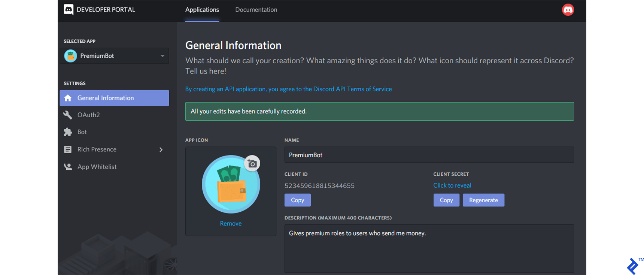Click the home icon beside General Information

click(x=68, y=98)
